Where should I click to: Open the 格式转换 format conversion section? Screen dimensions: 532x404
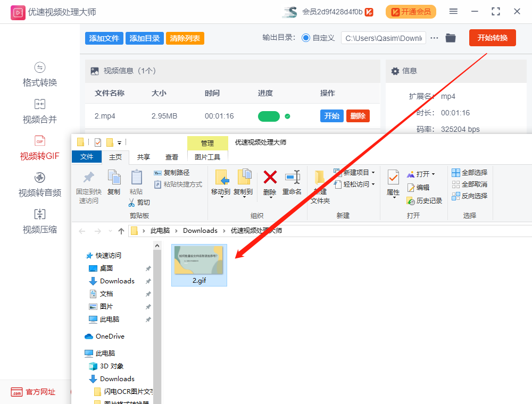point(40,75)
